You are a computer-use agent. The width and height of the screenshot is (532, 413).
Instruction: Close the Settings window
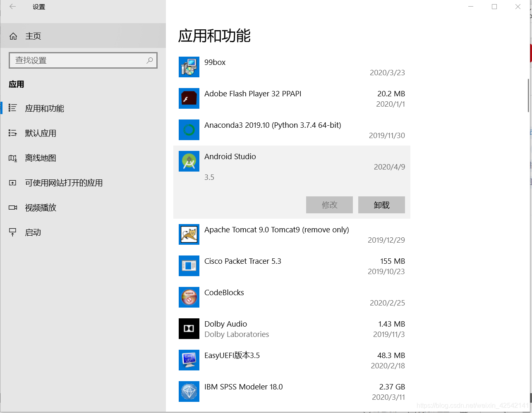pos(518,7)
